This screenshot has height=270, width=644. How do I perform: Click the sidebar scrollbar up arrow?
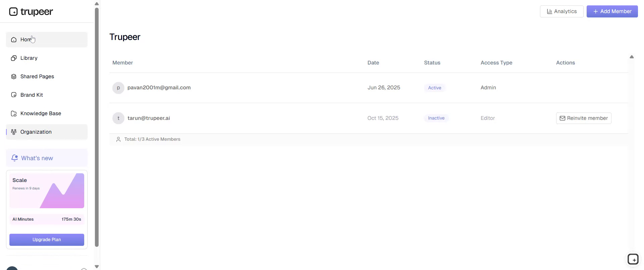[x=97, y=4]
